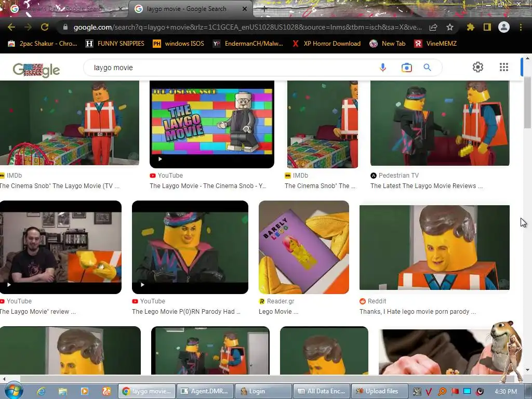Image resolution: width=532 pixels, height=399 pixels.
Task: Start voice search with the microphone icon
Action: point(383,68)
